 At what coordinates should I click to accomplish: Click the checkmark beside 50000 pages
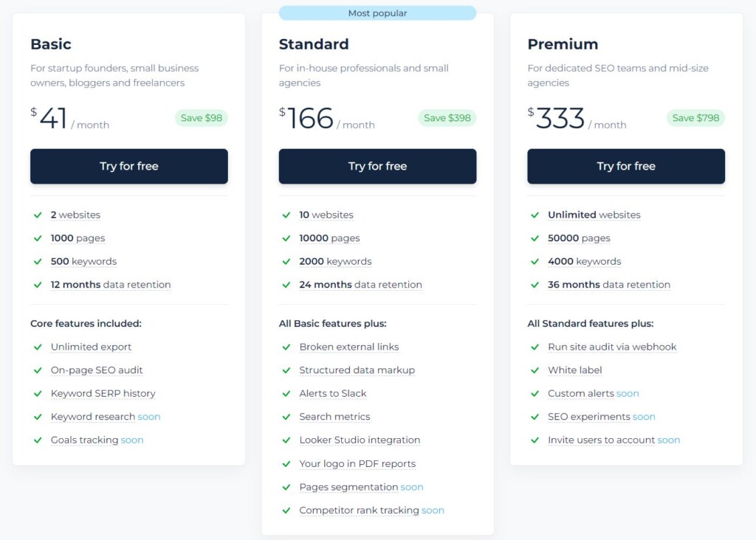(x=535, y=238)
